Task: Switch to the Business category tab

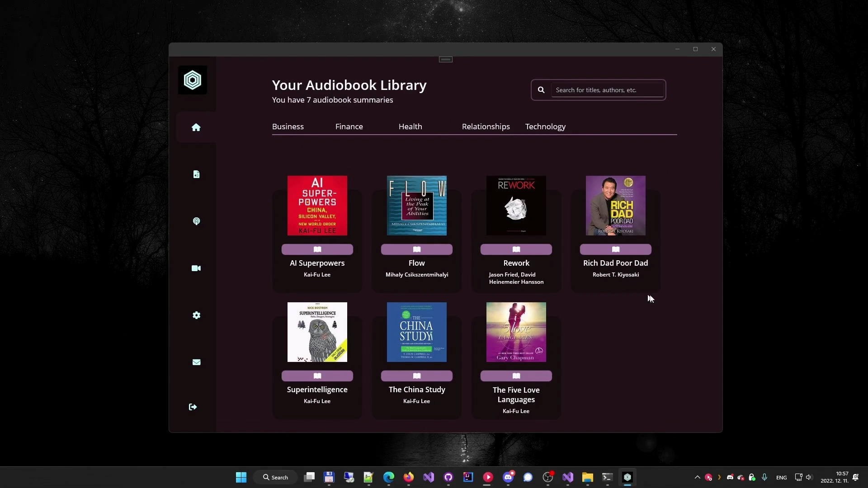Action: 288,127
